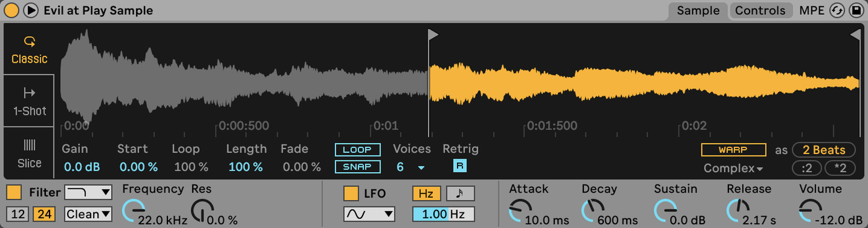The height and width of the screenshot is (228, 868).
Task: Toggle the device activator button
Action: (12, 11)
